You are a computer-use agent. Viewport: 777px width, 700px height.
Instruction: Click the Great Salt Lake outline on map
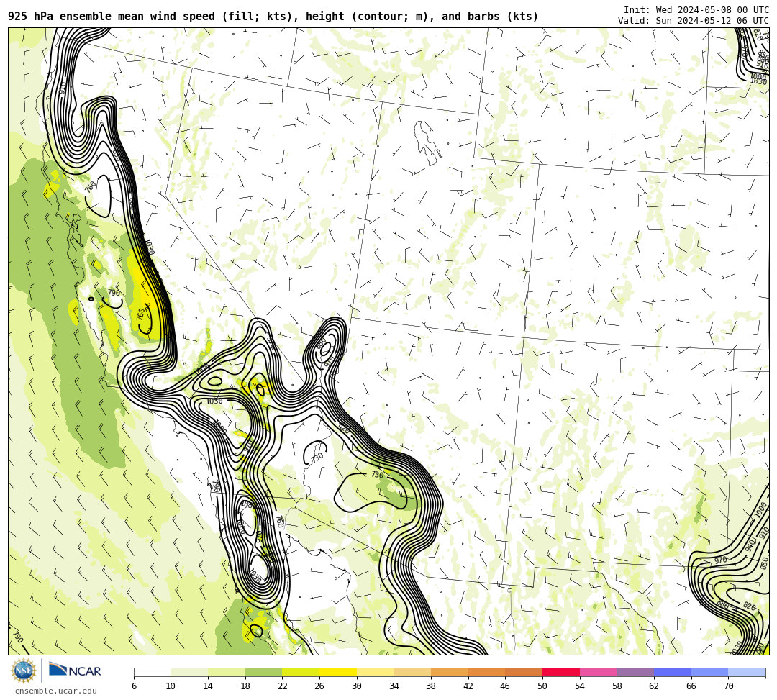coord(427,142)
